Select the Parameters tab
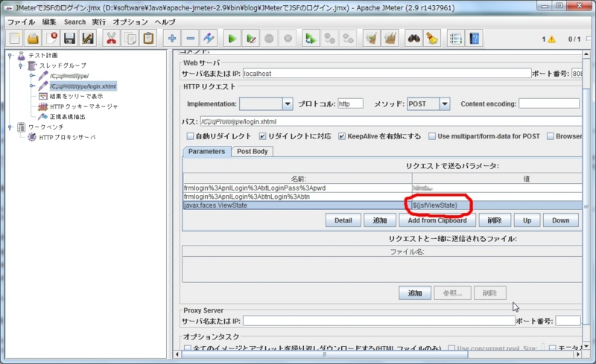 [207, 151]
